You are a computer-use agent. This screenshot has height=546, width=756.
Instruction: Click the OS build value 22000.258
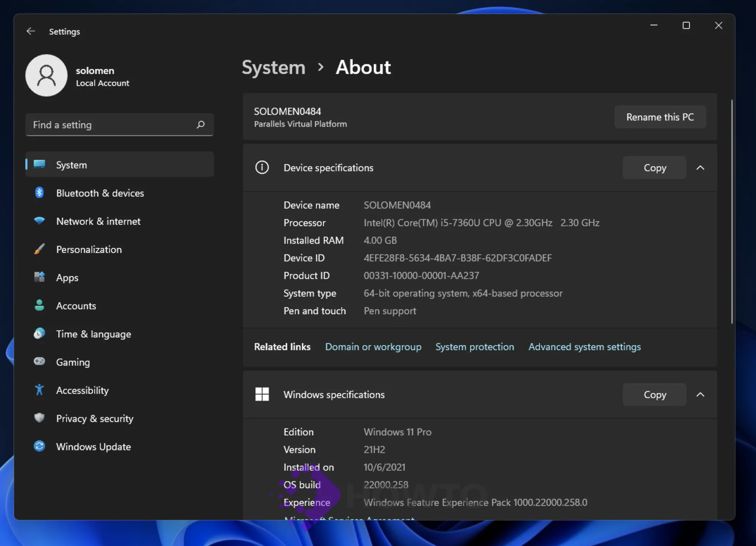[x=386, y=485]
